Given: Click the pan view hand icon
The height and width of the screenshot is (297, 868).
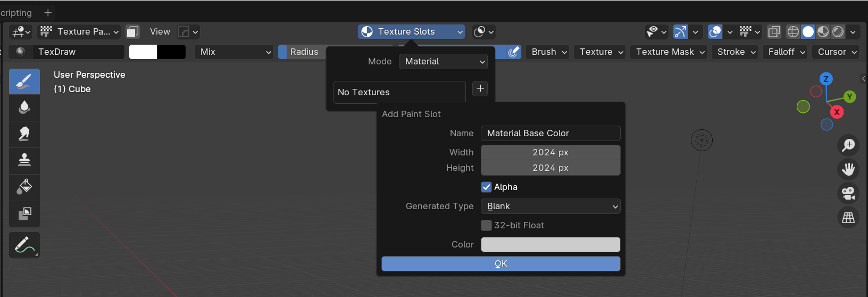Looking at the screenshot, I should (848, 169).
